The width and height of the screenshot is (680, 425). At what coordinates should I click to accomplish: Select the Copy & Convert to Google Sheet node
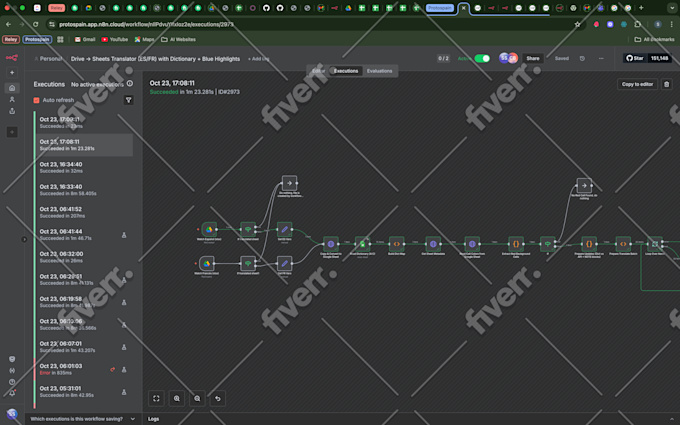pos(331,244)
